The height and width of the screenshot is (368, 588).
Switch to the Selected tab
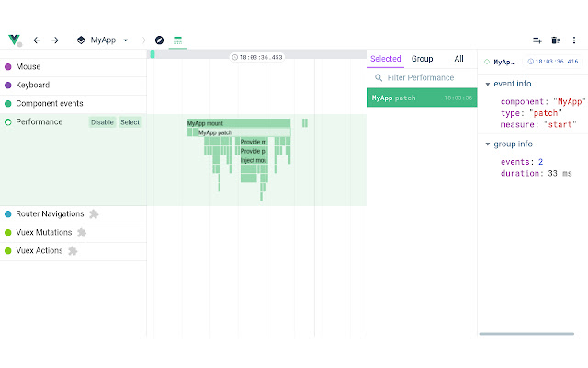pyautogui.click(x=386, y=59)
